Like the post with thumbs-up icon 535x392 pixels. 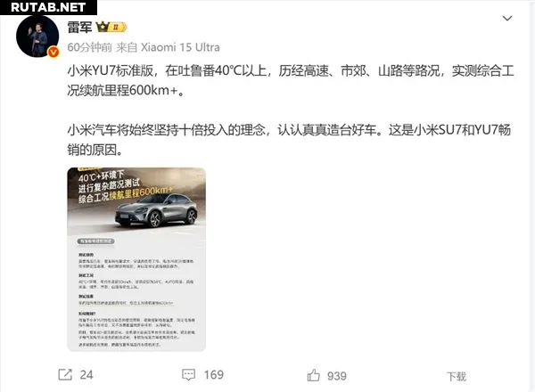pos(314,375)
